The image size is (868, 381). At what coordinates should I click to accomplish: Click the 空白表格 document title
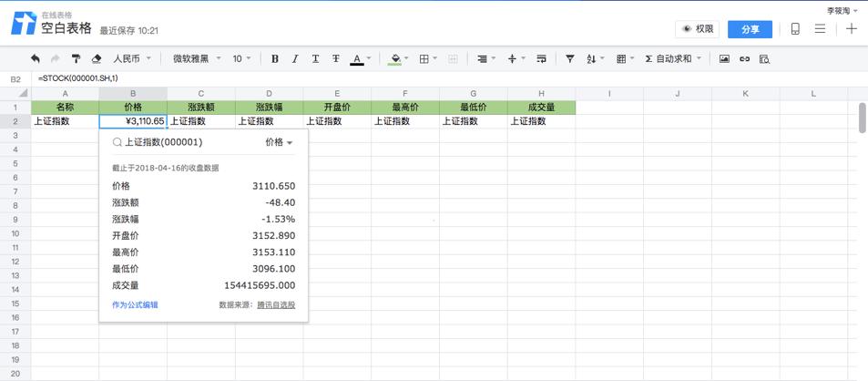coord(66,29)
